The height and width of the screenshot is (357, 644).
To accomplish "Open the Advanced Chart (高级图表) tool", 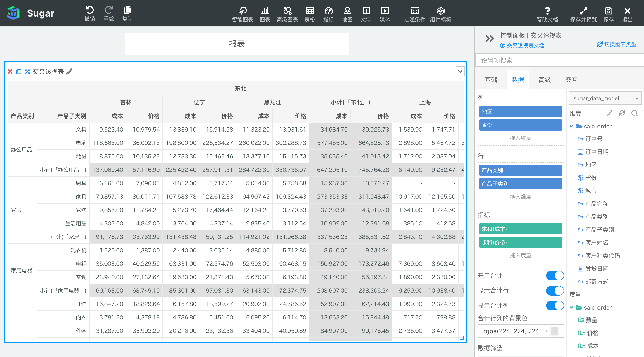I will (x=287, y=14).
